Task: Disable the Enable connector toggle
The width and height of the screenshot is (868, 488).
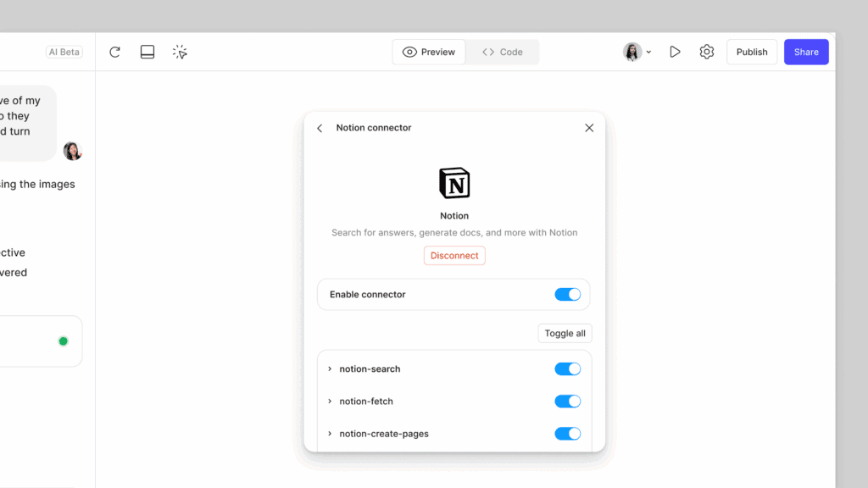Action: pyautogui.click(x=568, y=294)
